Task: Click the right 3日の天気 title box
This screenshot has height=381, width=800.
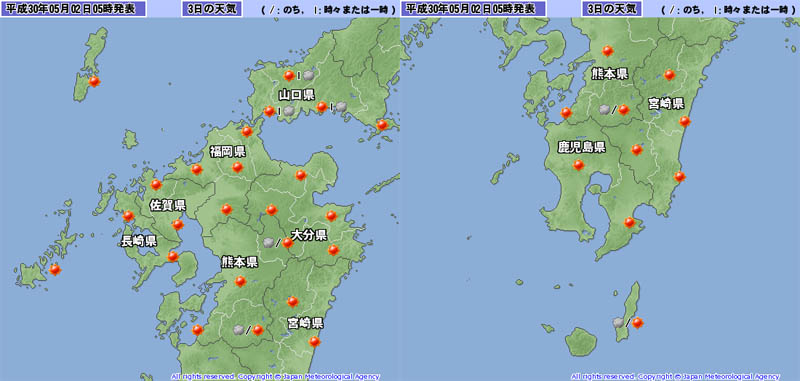Action: (612, 9)
